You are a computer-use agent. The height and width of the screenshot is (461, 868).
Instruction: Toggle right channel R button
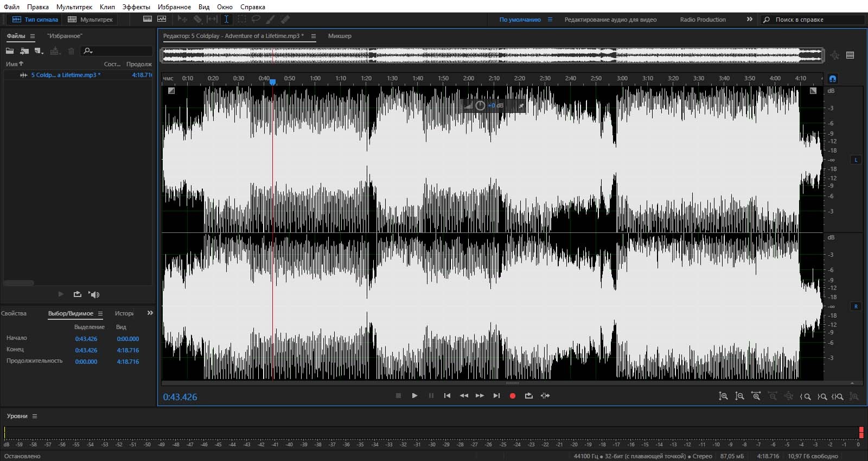click(x=856, y=306)
